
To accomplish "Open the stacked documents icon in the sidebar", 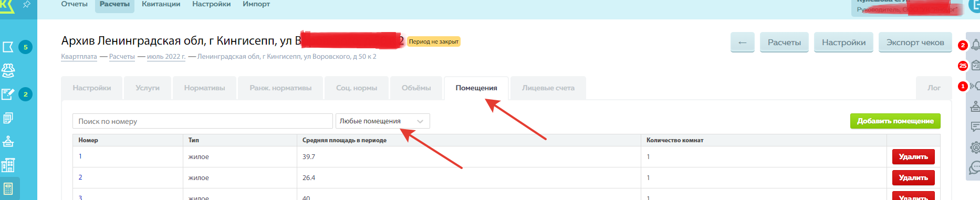I will click(x=8, y=118).
